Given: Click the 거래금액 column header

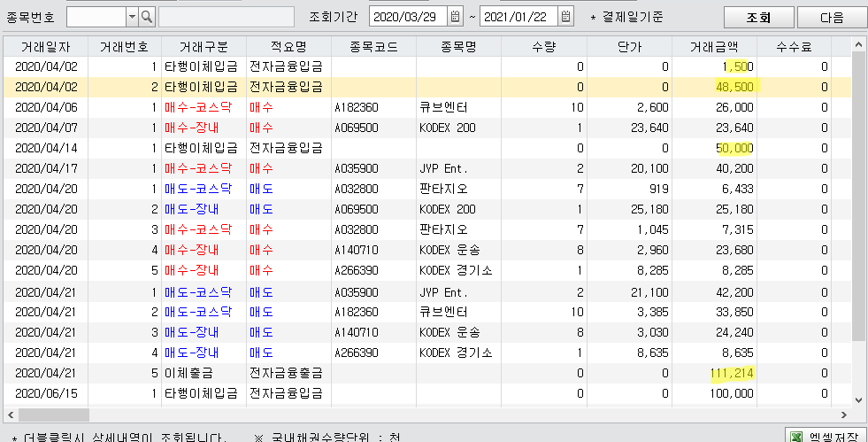Looking at the screenshot, I should (724, 46).
